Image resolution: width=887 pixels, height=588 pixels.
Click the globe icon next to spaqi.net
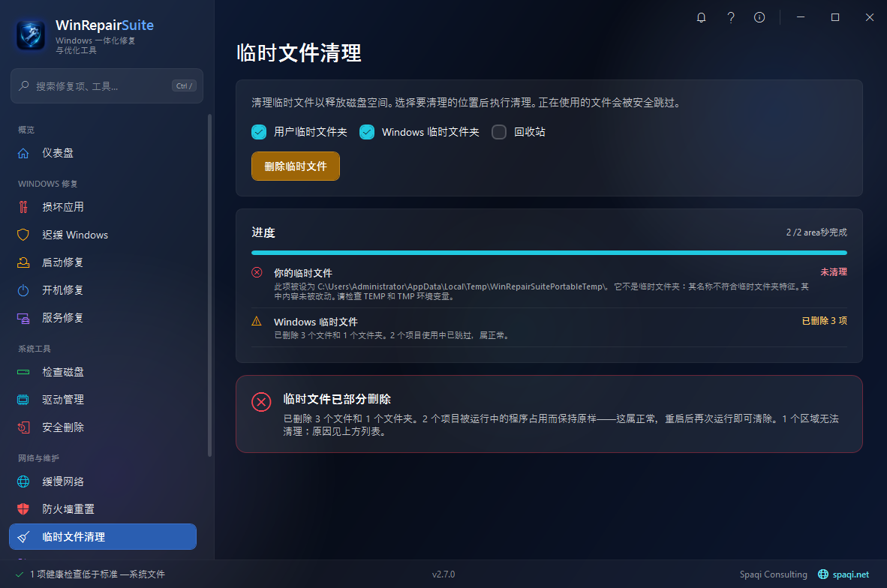(x=823, y=574)
